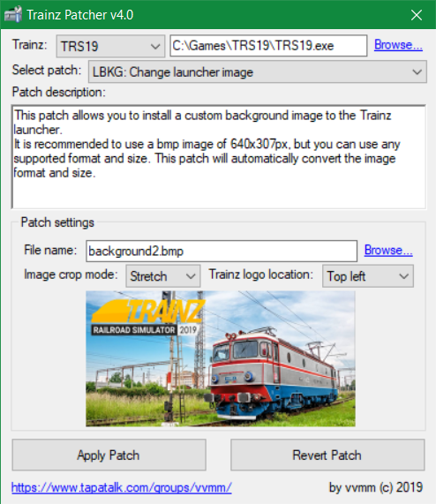
Task: Click the Revert Patch button
Action: pos(327,455)
